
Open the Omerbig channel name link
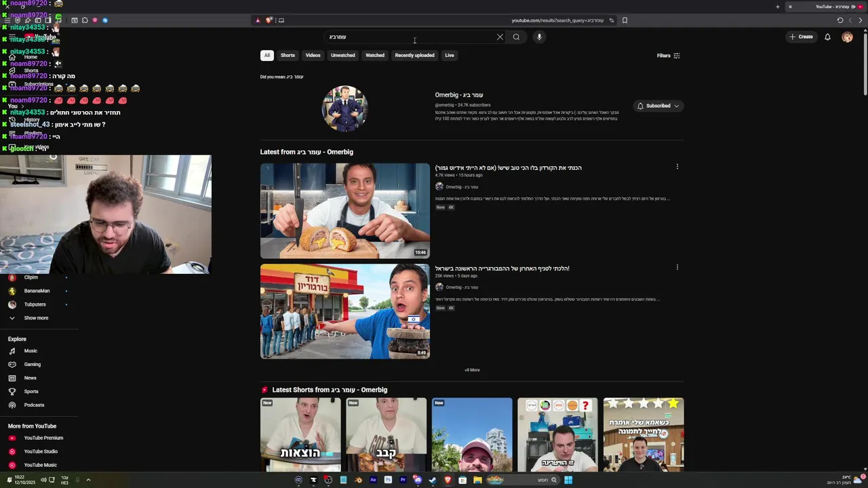click(459, 95)
